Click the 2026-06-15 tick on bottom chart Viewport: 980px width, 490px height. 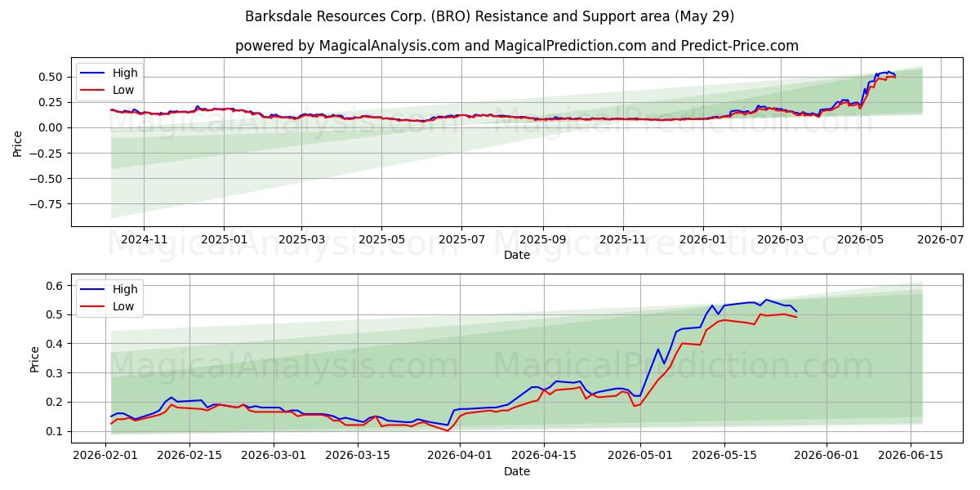pos(911,457)
